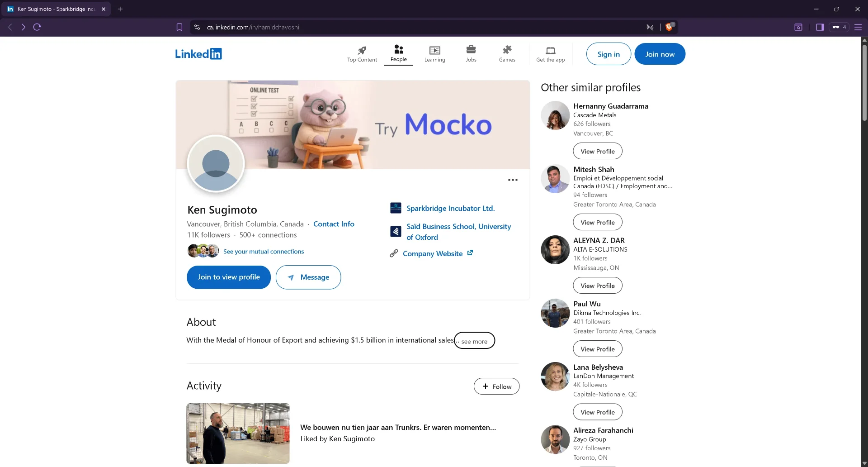Click Paul Wu's profile photo

[x=555, y=313]
